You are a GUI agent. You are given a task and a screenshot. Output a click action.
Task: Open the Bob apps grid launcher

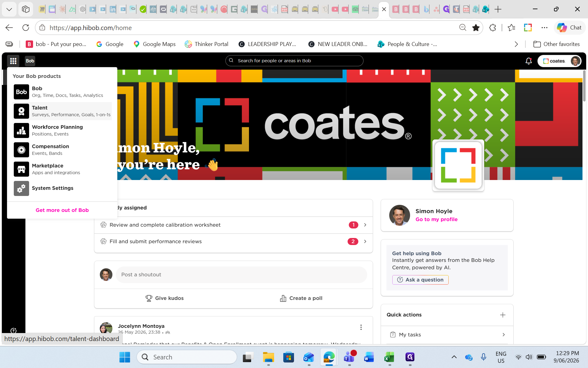pos(13,61)
